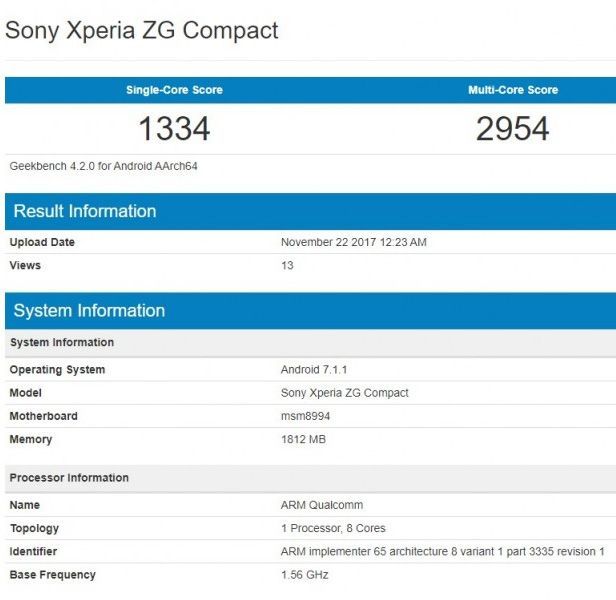
Task: Click the Sony Xperia ZG Compact page title
Action: click(141, 30)
